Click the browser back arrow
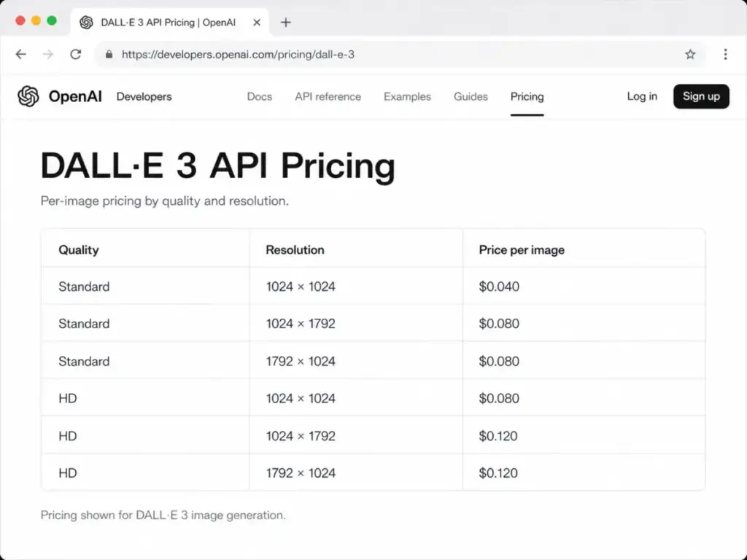Image resolution: width=747 pixels, height=560 pixels. pos(21,54)
